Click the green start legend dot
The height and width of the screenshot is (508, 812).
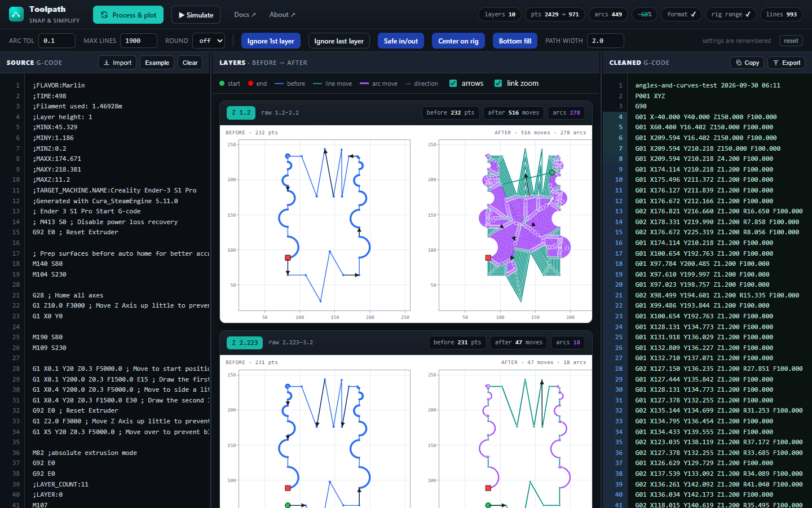coord(222,84)
